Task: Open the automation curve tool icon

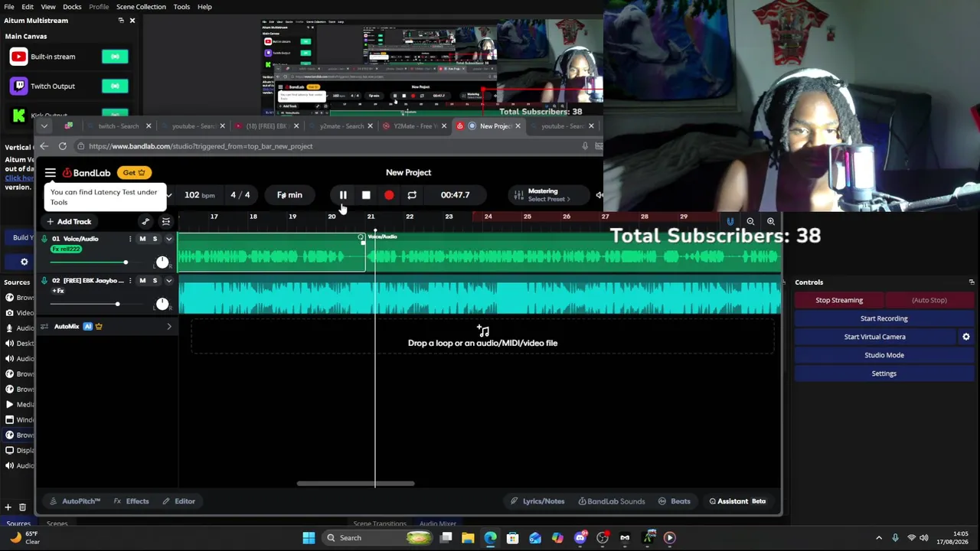Action: 145,222
